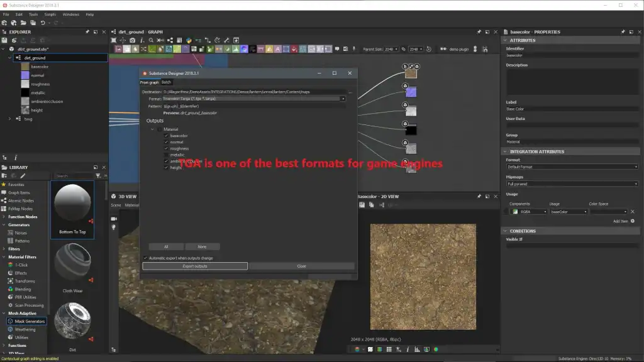Click the graph info 'i' icon
This screenshot has width=644, height=362.
142,40
